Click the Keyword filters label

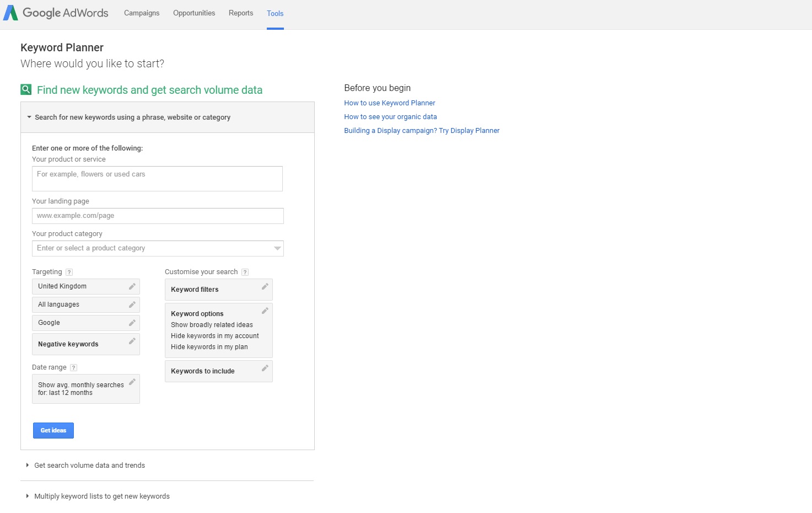[195, 290]
